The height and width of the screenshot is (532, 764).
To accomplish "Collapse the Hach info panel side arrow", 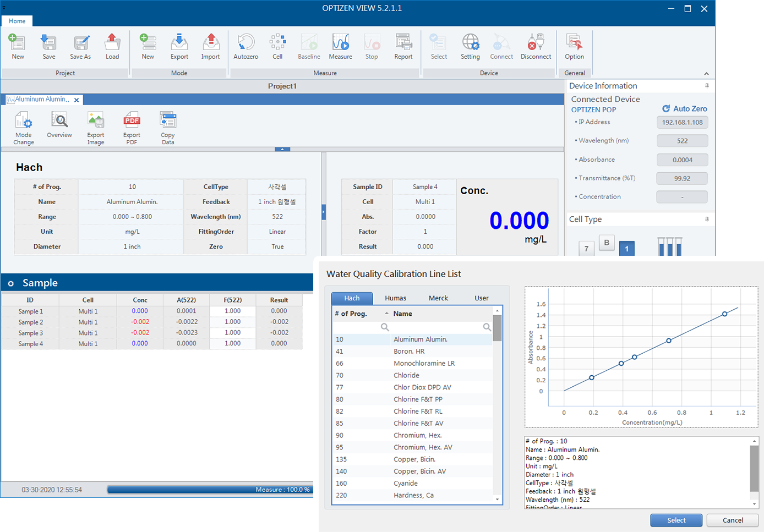I will [324, 212].
